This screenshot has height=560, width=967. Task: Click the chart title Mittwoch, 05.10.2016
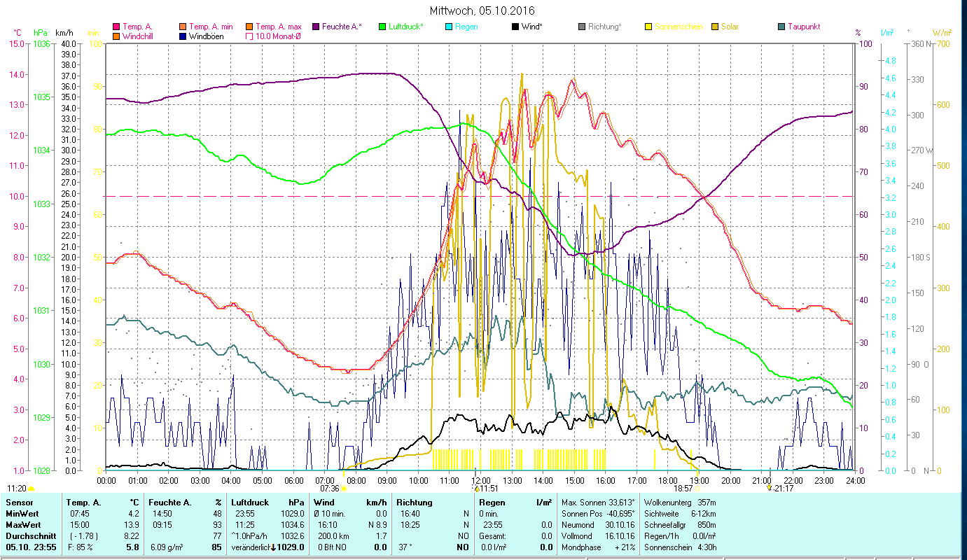482,10
